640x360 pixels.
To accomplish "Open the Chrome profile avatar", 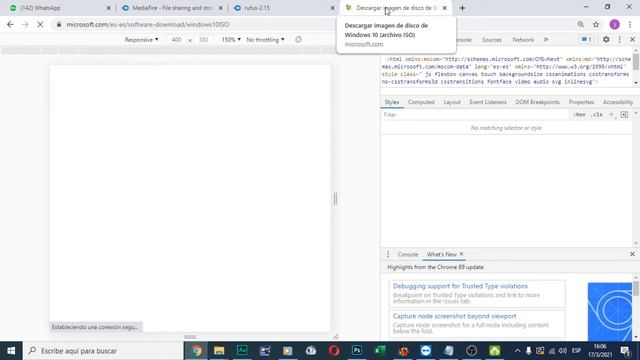I will tap(614, 24).
